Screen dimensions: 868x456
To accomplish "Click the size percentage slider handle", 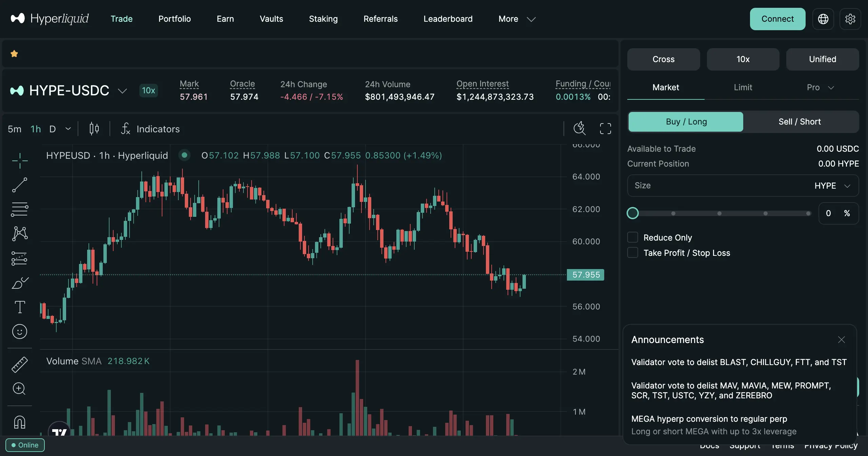I will tap(633, 213).
